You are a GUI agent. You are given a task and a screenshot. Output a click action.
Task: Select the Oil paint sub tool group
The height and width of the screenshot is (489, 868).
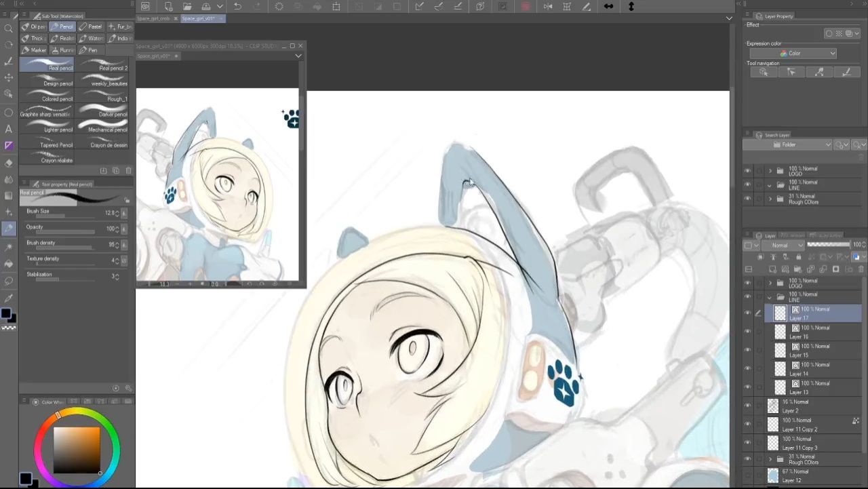pyautogui.click(x=34, y=26)
